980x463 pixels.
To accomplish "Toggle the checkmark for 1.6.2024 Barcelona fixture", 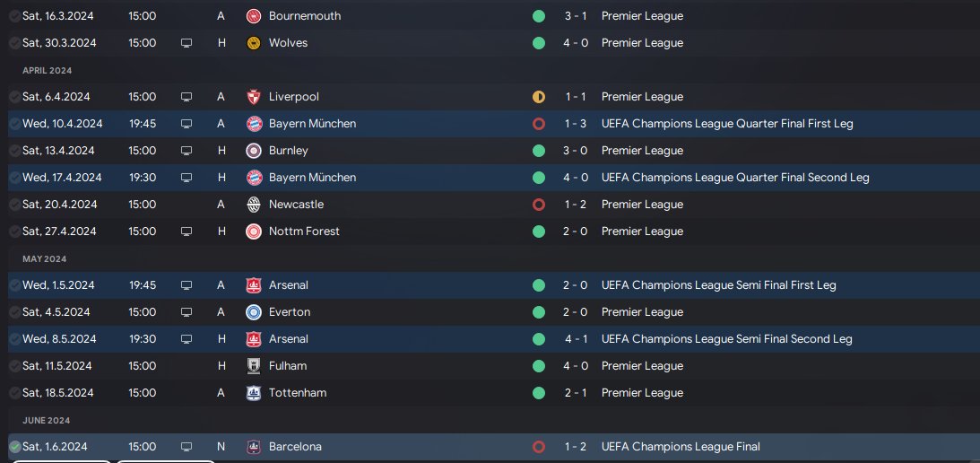I will pyautogui.click(x=14, y=447).
